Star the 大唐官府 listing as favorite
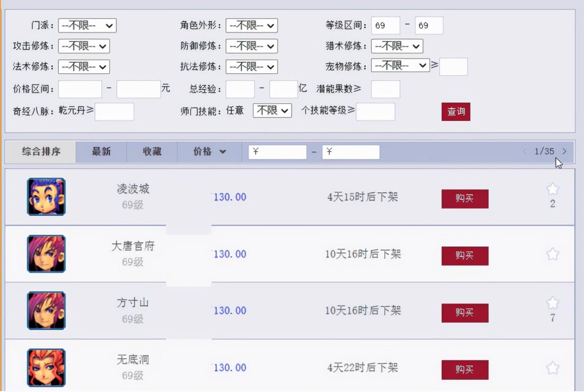The width and height of the screenshot is (584, 392). pyautogui.click(x=552, y=254)
